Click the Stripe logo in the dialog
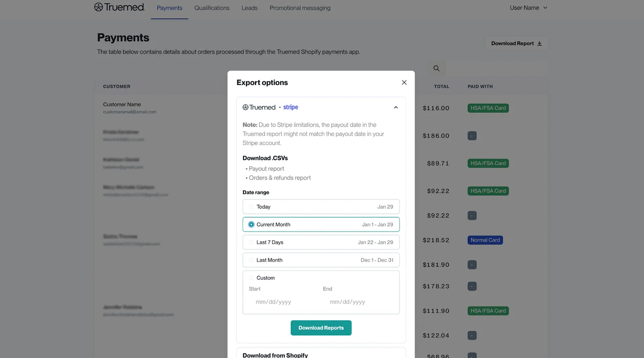The height and width of the screenshot is (358, 644). 291,107
